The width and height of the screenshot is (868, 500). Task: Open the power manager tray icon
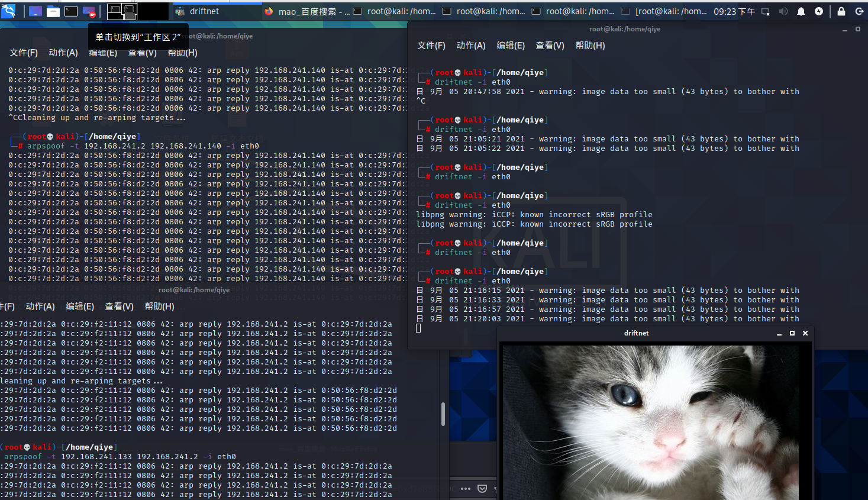tap(819, 11)
